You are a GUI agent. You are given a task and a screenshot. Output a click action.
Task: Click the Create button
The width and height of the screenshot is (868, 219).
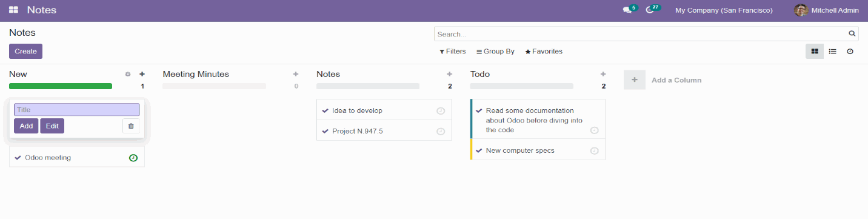click(x=25, y=52)
